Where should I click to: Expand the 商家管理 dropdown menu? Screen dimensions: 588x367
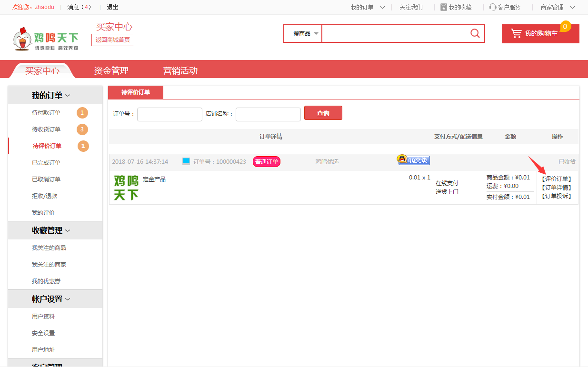coord(572,7)
